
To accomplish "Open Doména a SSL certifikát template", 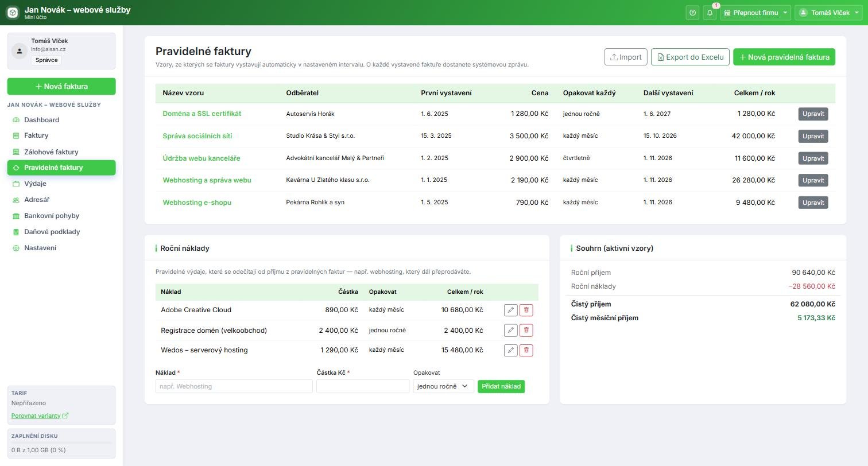I will click(201, 114).
